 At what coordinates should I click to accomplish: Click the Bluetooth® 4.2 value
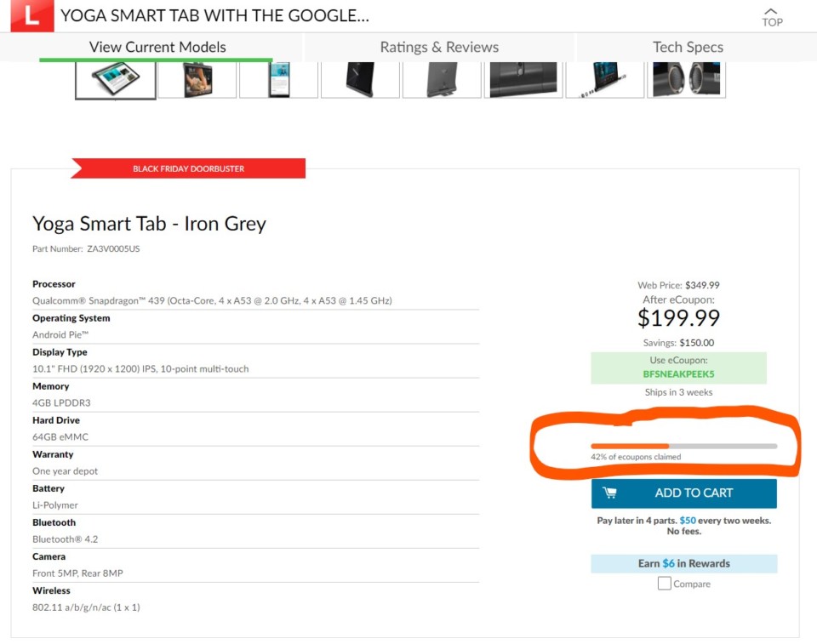66,539
